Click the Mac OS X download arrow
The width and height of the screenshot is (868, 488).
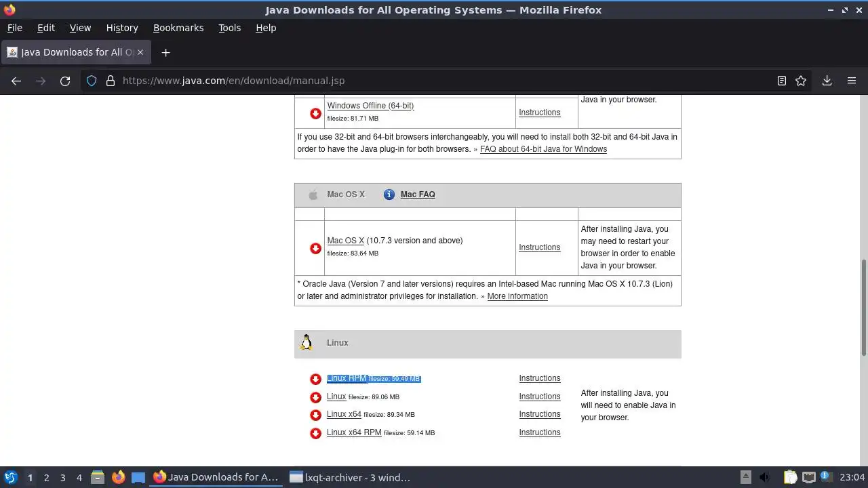click(315, 248)
